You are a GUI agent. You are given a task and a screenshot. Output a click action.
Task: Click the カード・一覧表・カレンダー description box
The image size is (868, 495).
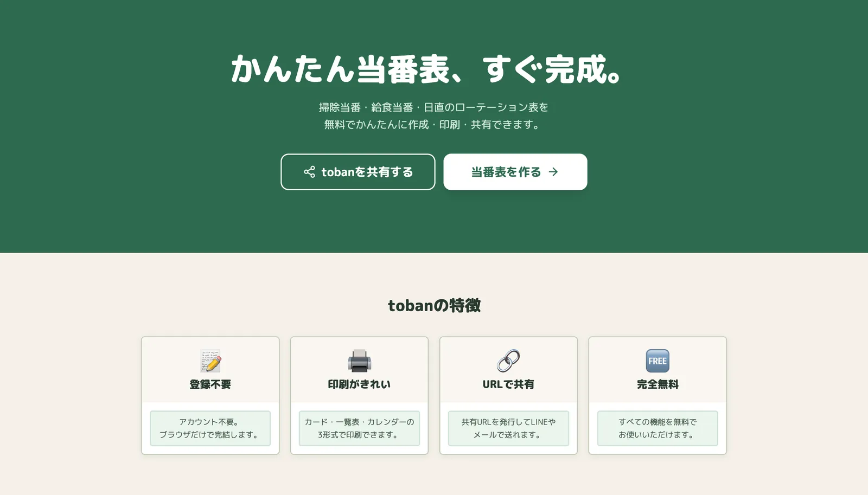tap(359, 428)
